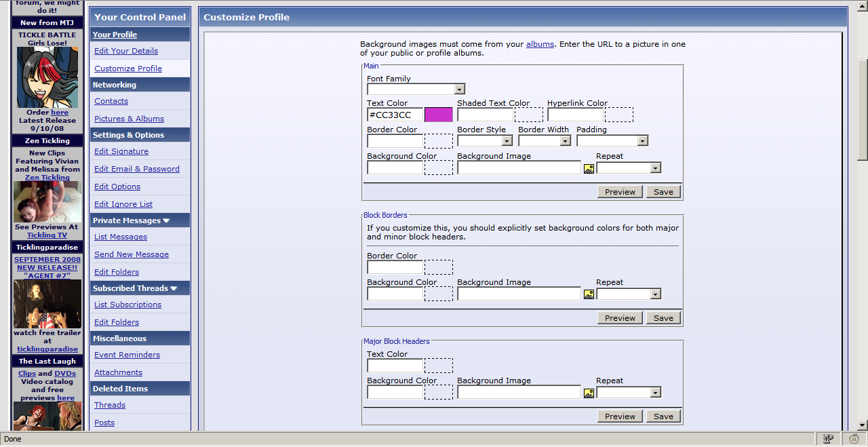Collapse the Subscribed Threads section arrow
Screen dimensions: 868x447
coord(174,288)
